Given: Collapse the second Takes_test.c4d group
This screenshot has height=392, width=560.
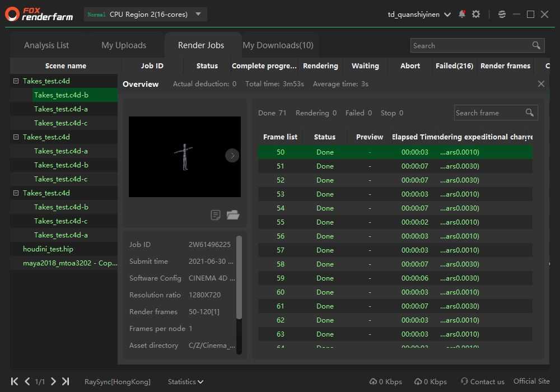Looking at the screenshot, I should pyautogui.click(x=16, y=137).
